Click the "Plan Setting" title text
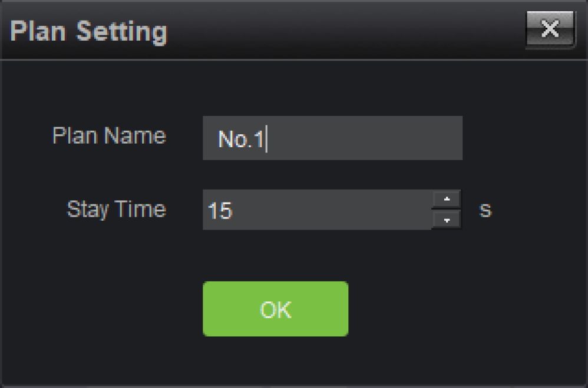Screen dimensions: 588x388 [x=88, y=31]
